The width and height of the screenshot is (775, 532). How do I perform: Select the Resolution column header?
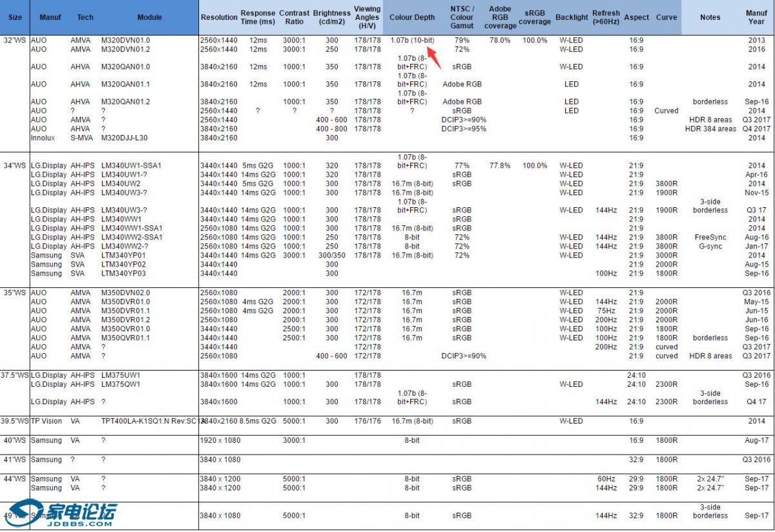point(219,17)
